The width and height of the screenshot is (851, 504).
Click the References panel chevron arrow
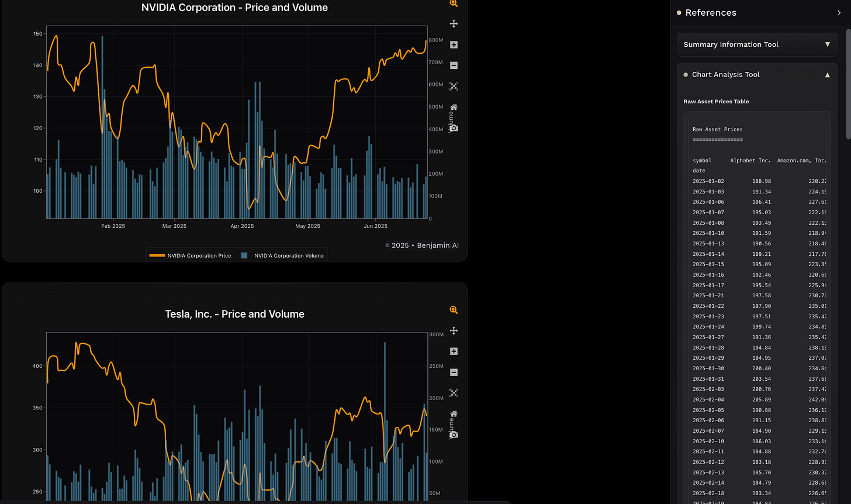click(839, 13)
